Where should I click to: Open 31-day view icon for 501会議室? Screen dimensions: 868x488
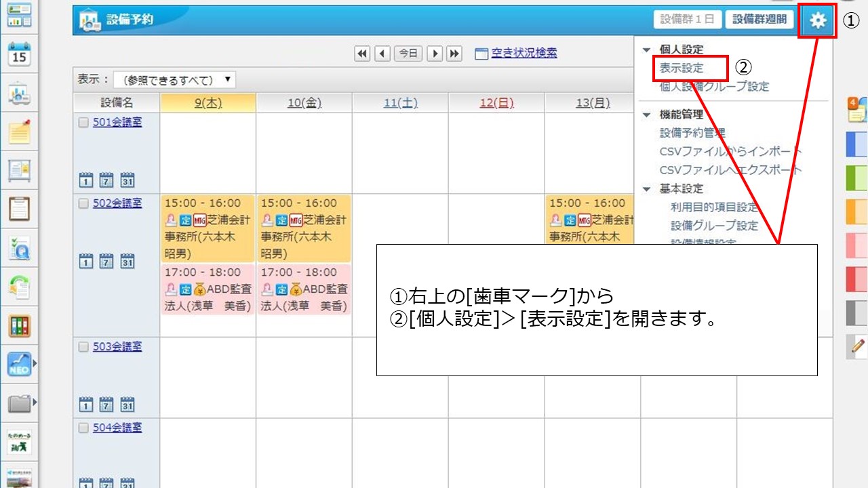pyautogui.click(x=127, y=180)
